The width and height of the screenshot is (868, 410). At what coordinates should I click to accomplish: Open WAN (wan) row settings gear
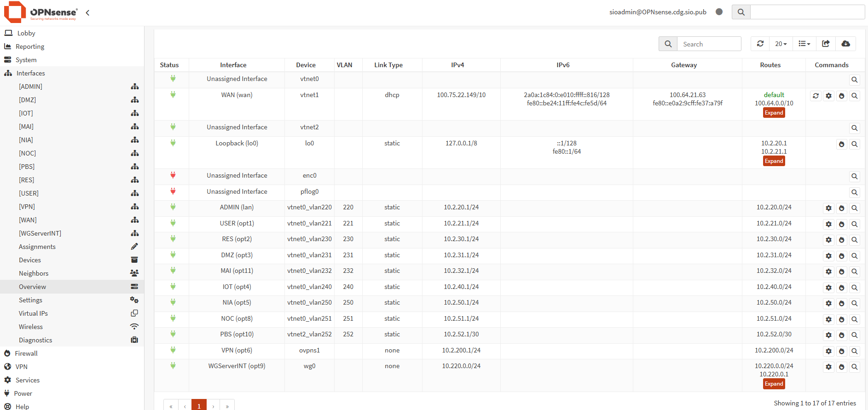point(828,96)
